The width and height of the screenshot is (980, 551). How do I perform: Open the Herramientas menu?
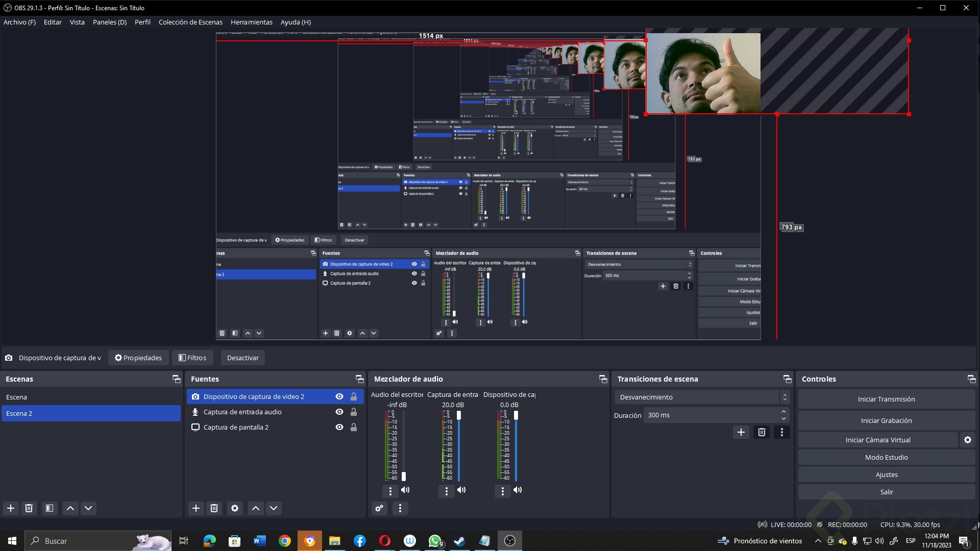pyautogui.click(x=251, y=22)
